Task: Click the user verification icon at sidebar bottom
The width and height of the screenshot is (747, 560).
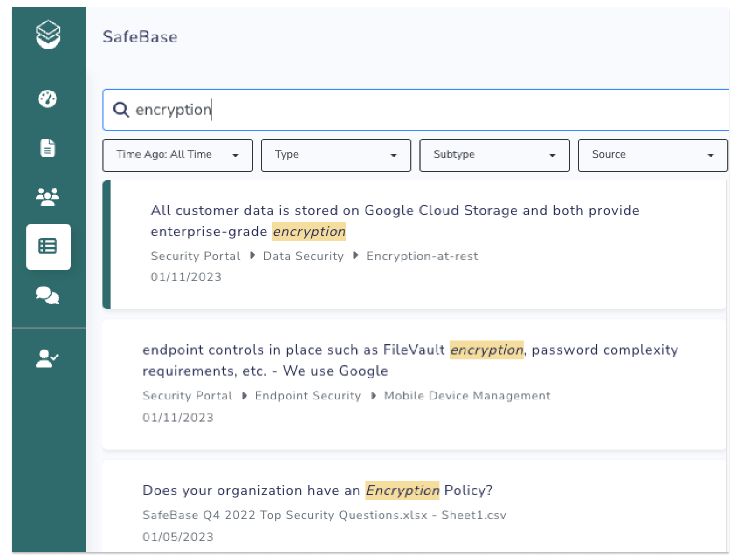Action: pos(47,357)
